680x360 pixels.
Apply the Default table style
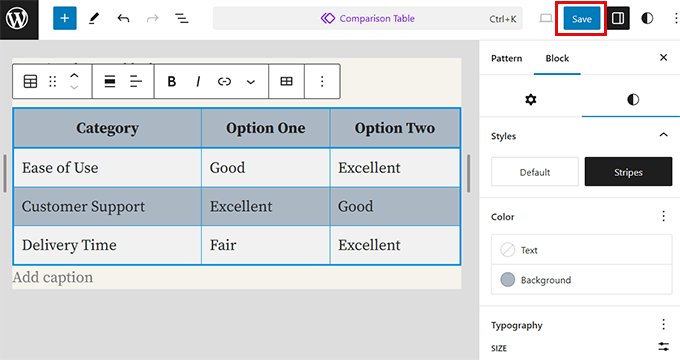535,172
